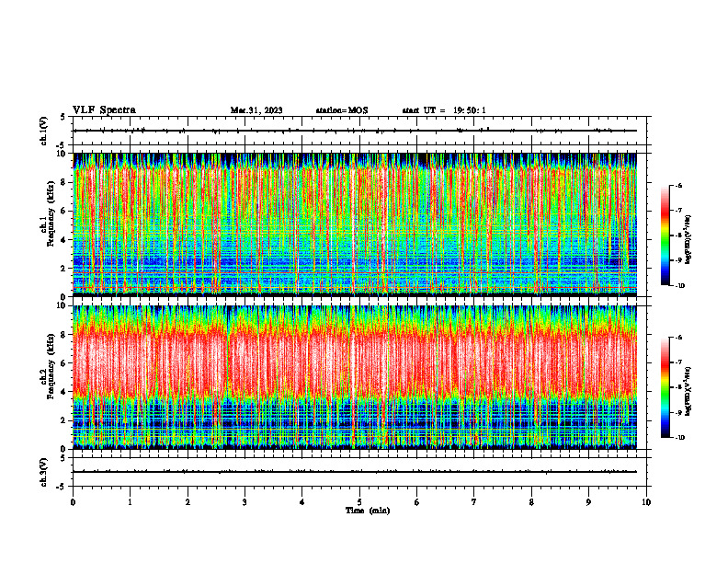Click the ch.1 voltage waveform trace
728x563 pixels.
[355, 131]
